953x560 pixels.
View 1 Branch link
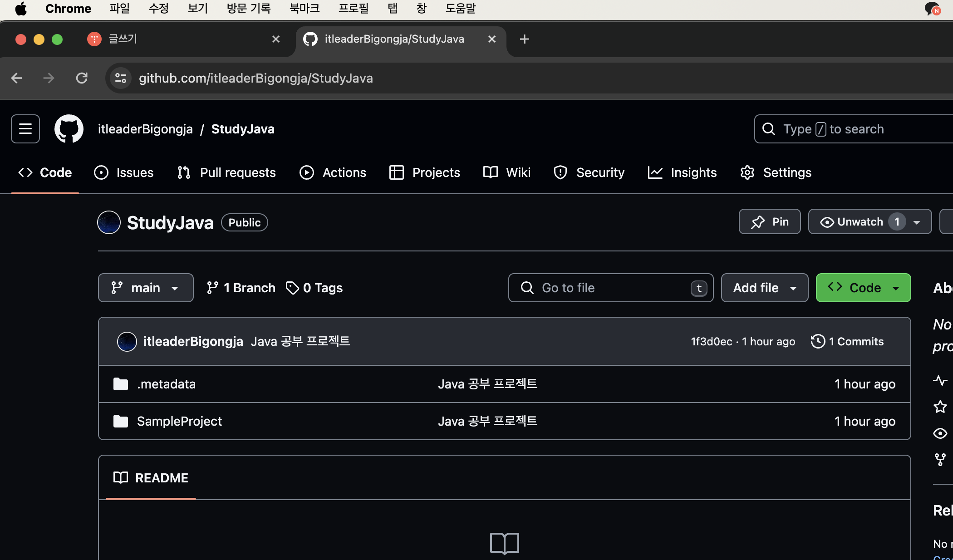coord(241,288)
